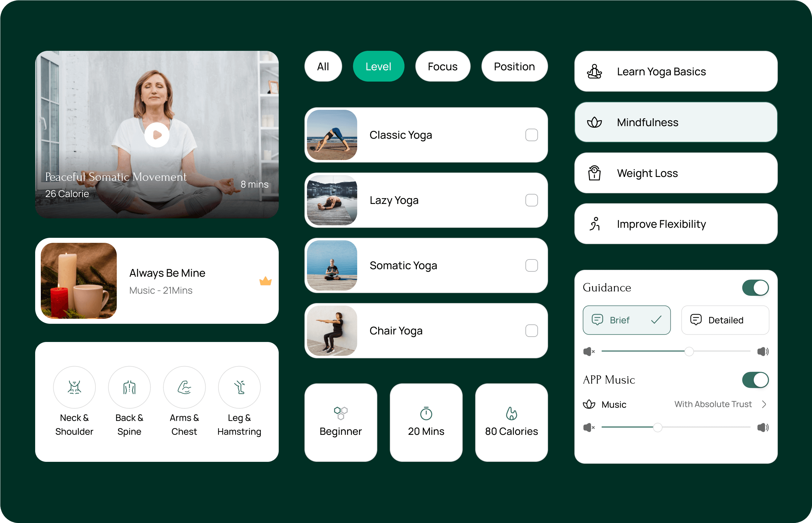812x523 pixels.
Task: Tap the Leg & Hamstring icon
Action: [239, 387]
